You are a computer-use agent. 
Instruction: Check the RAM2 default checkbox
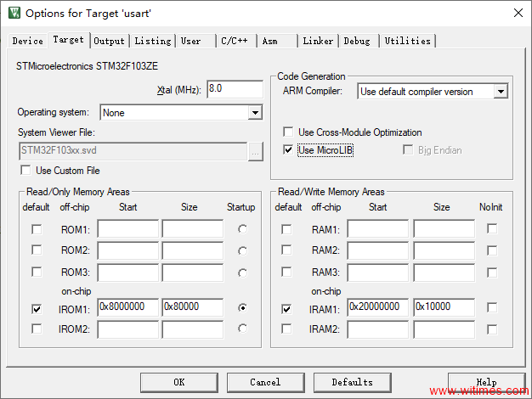point(286,250)
